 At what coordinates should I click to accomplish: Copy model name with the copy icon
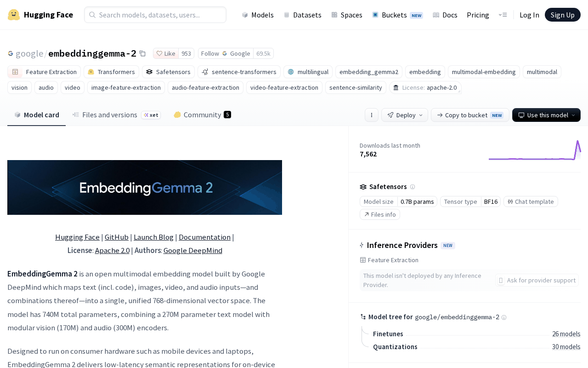(x=142, y=53)
